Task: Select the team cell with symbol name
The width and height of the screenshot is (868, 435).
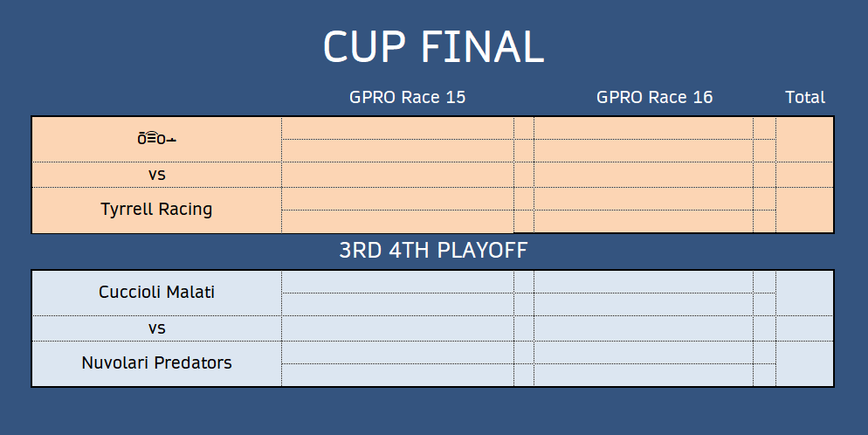Action: click(x=156, y=139)
